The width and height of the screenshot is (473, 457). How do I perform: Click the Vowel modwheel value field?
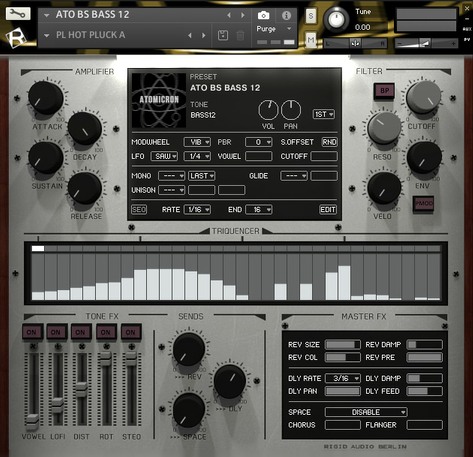tap(259, 156)
